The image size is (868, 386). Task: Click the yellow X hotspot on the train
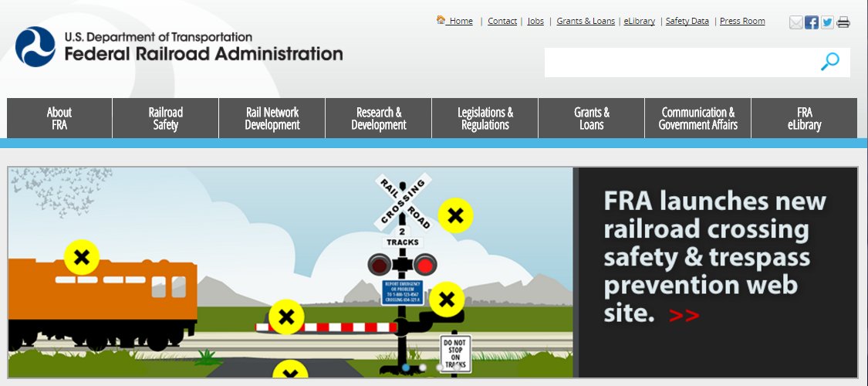(x=81, y=257)
